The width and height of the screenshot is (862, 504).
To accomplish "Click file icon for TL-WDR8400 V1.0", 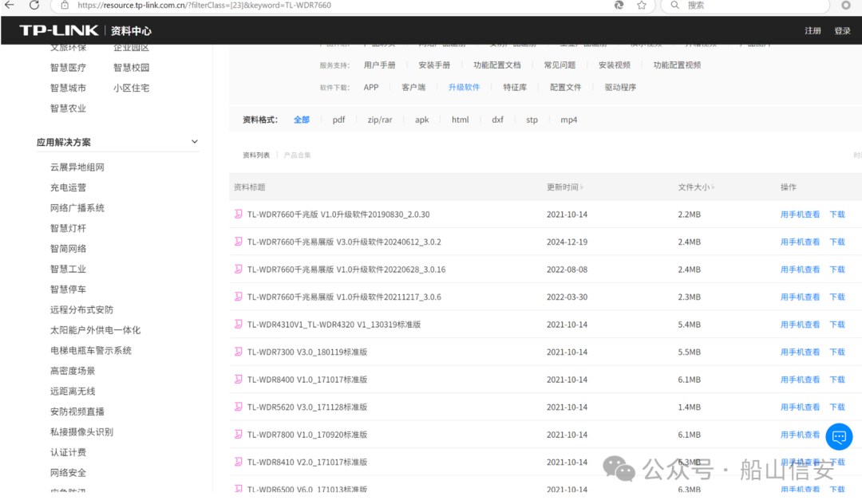I will (x=238, y=379).
